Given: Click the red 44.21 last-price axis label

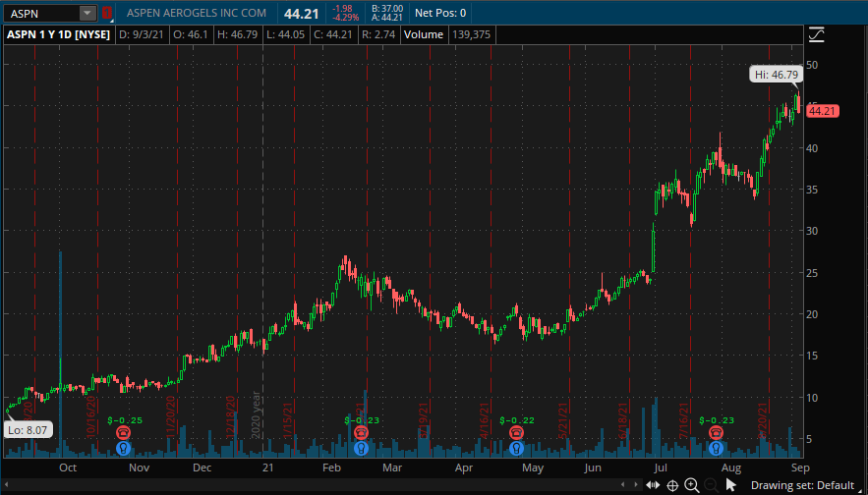Looking at the screenshot, I should point(823,111).
